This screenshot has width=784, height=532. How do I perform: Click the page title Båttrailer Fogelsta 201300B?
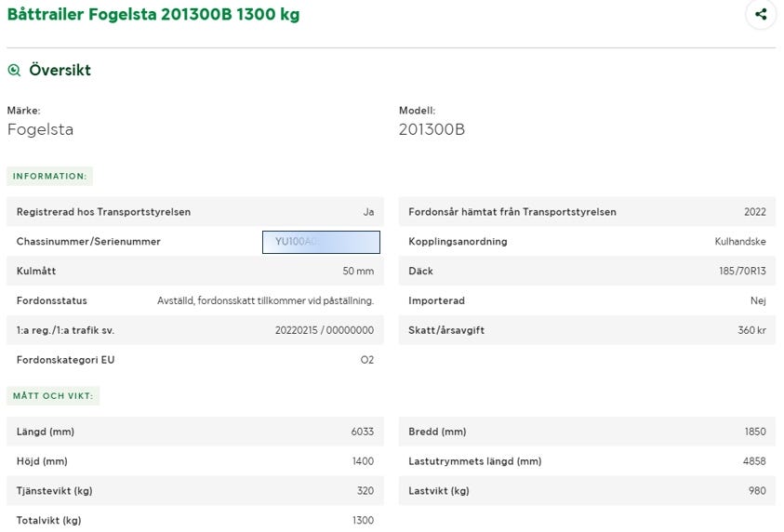click(153, 15)
